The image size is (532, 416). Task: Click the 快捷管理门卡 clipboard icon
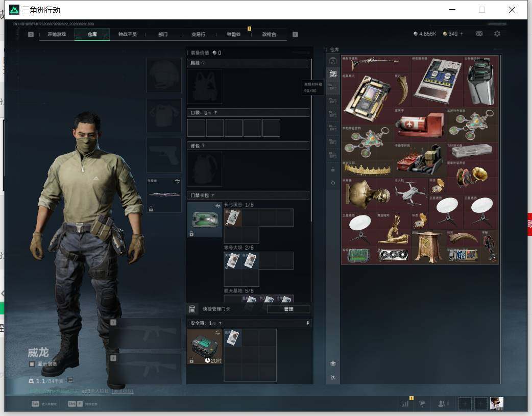click(192, 309)
